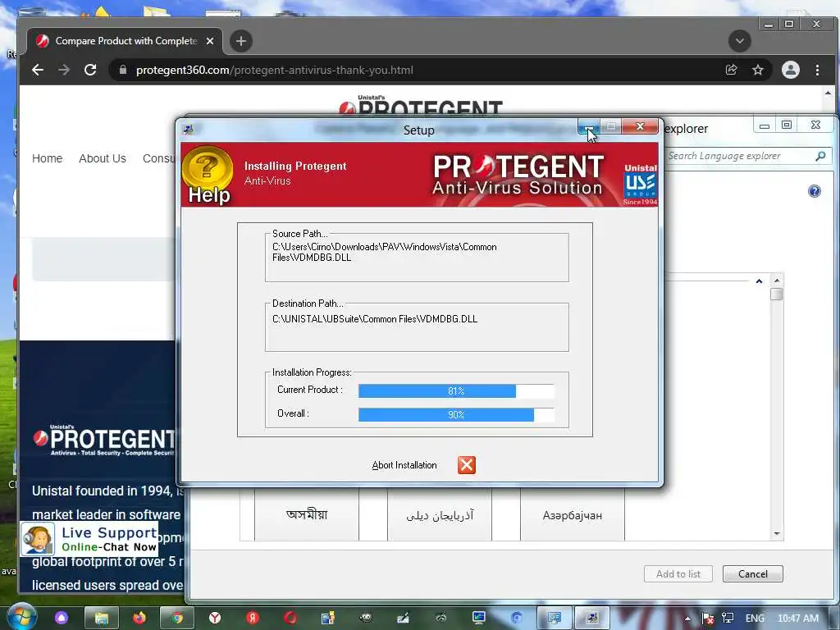This screenshot has width=840, height=630.
Task: Select the Азәрбајҹан language tile
Action: point(572,515)
